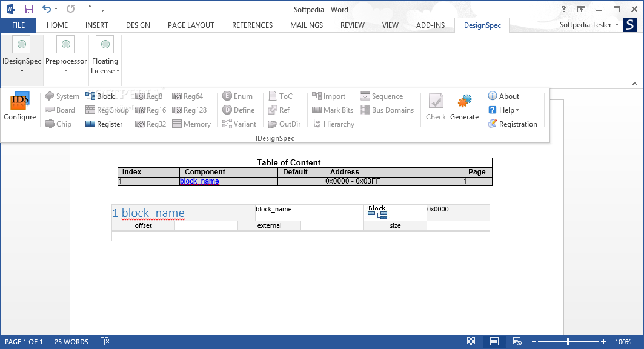
Task: Set the OutDir folder
Action: pos(284,124)
